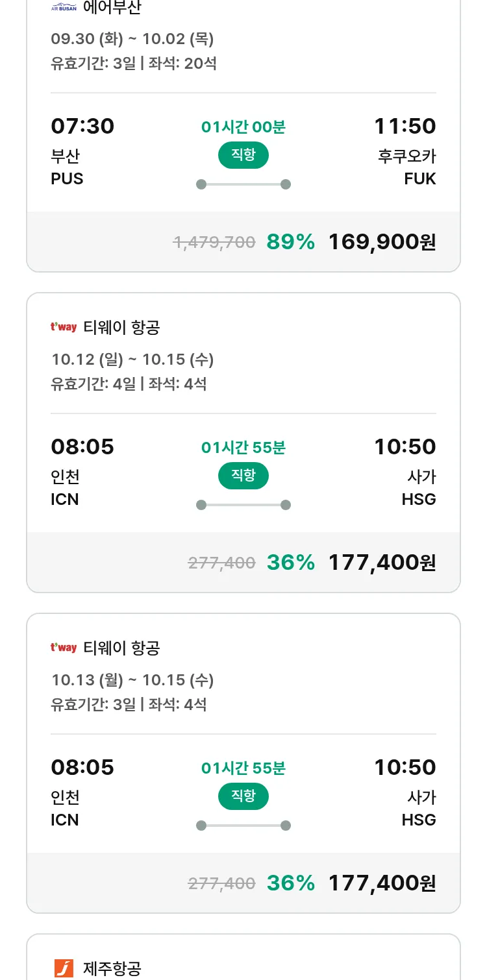Tap the 좌석: 20석 validity info line
The height and width of the screenshot is (980, 487).
134,64
